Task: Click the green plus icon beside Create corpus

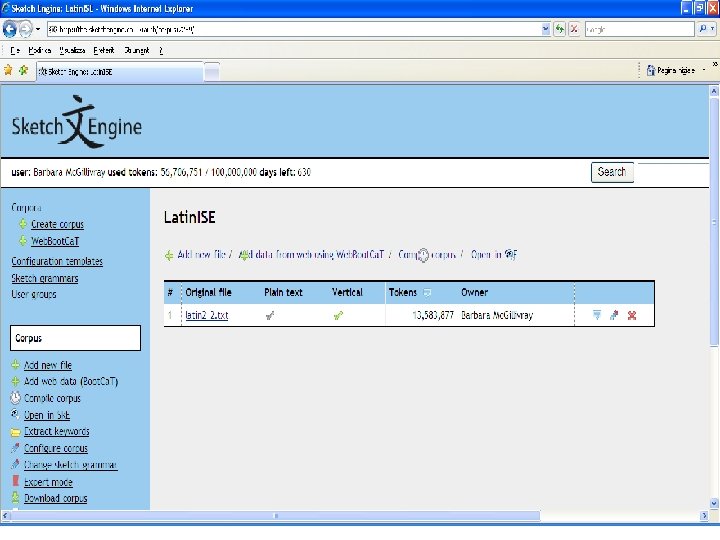Action: pos(23,224)
